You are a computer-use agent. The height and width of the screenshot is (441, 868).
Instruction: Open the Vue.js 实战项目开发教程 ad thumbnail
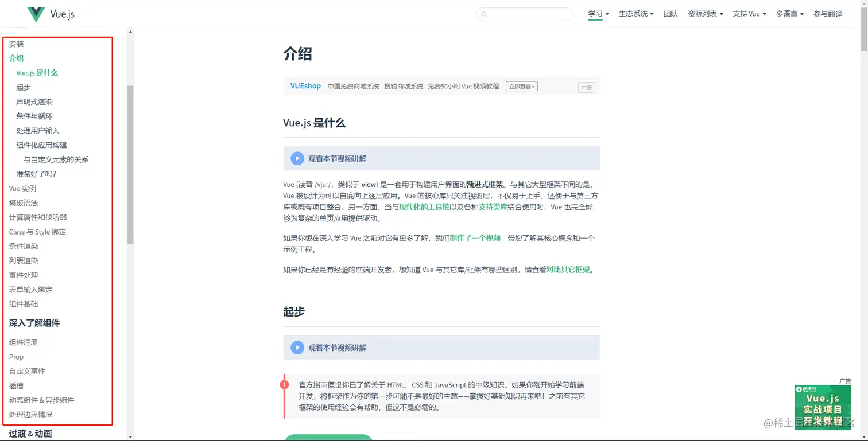coord(823,407)
